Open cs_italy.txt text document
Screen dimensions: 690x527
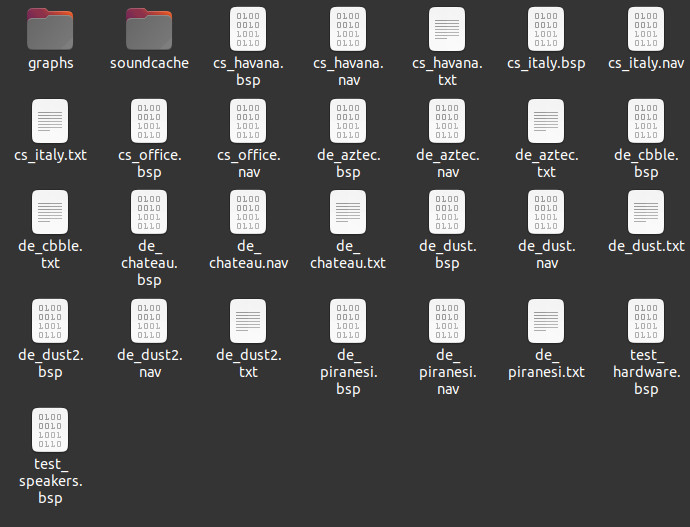[x=50, y=121]
